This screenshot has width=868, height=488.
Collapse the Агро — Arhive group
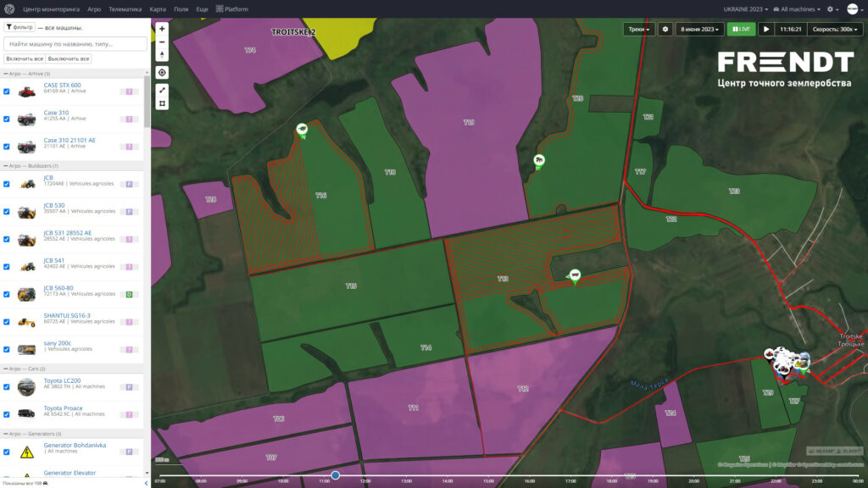pos(26,74)
